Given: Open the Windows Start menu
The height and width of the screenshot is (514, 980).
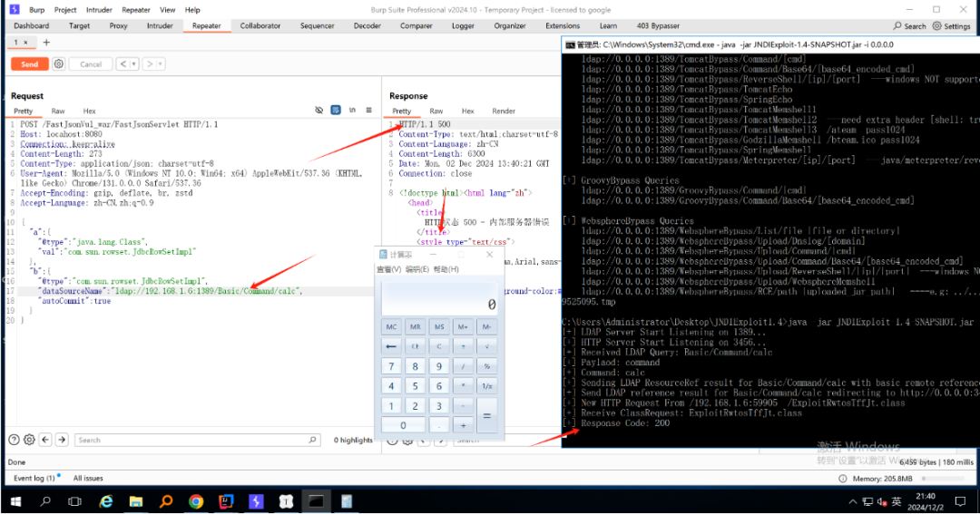Looking at the screenshot, I should pyautogui.click(x=15, y=501).
